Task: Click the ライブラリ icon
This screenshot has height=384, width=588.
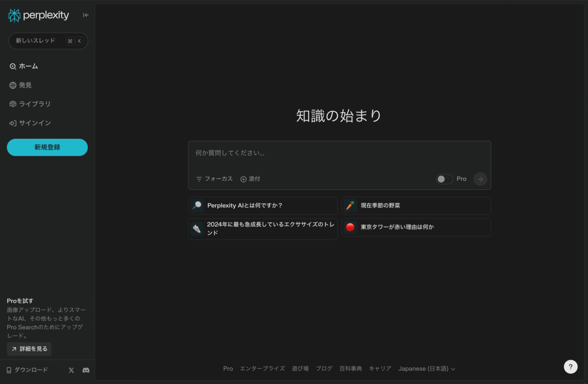Action: pyautogui.click(x=13, y=104)
